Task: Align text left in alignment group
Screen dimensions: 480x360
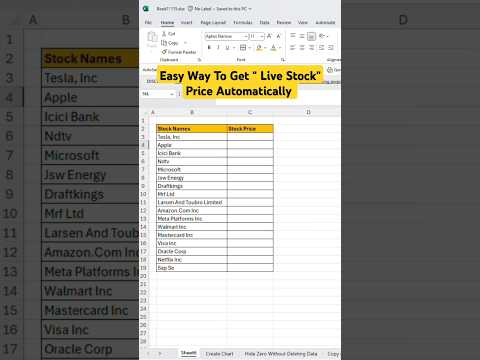Action: (x=293, y=48)
